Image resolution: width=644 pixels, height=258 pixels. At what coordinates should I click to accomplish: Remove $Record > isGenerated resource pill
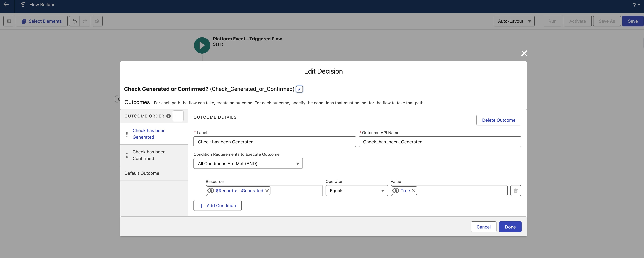pyautogui.click(x=267, y=191)
